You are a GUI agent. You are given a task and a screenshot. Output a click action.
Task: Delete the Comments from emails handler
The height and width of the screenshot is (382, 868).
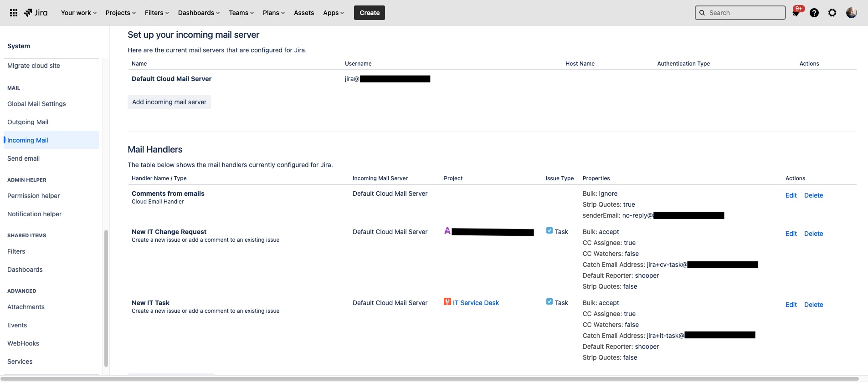813,195
